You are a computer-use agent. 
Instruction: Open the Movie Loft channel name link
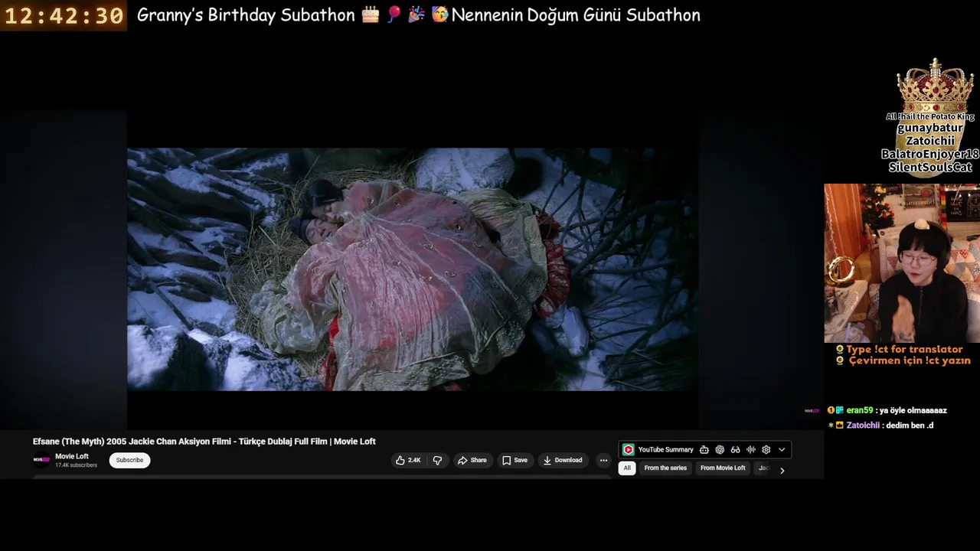[x=72, y=456]
